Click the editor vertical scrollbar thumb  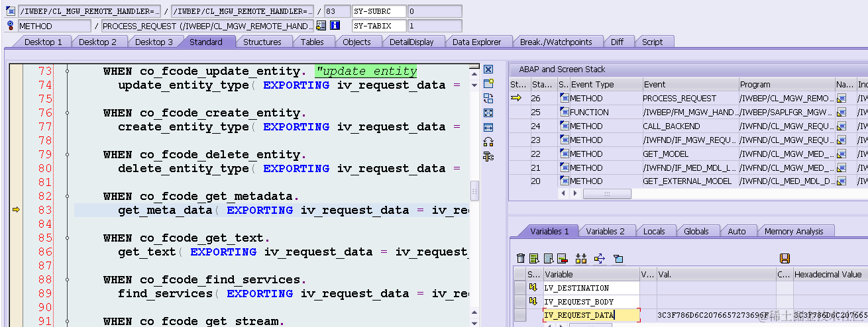(474, 190)
